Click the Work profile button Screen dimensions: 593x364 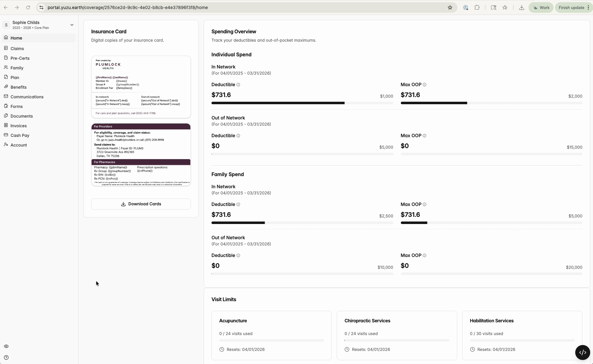tap(541, 7)
